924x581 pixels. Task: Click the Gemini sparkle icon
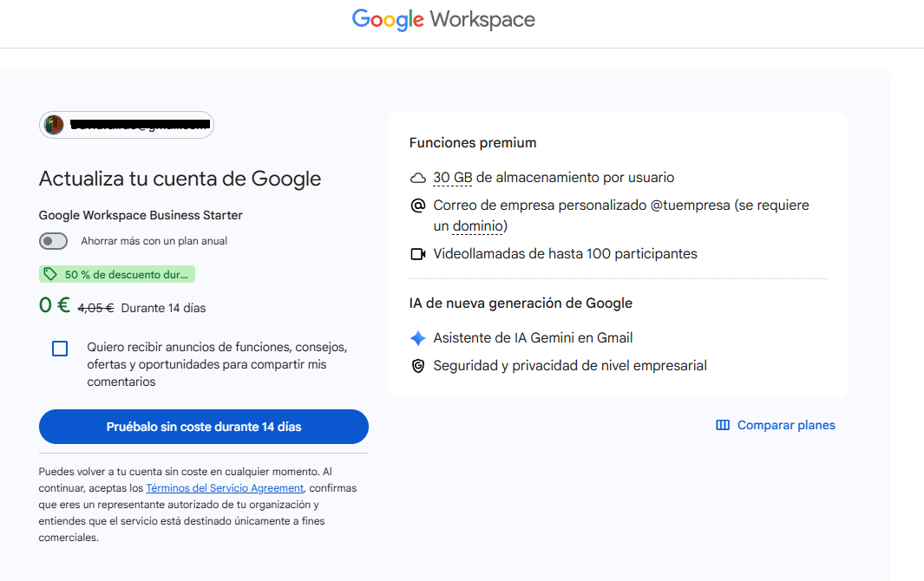(x=418, y=338)
